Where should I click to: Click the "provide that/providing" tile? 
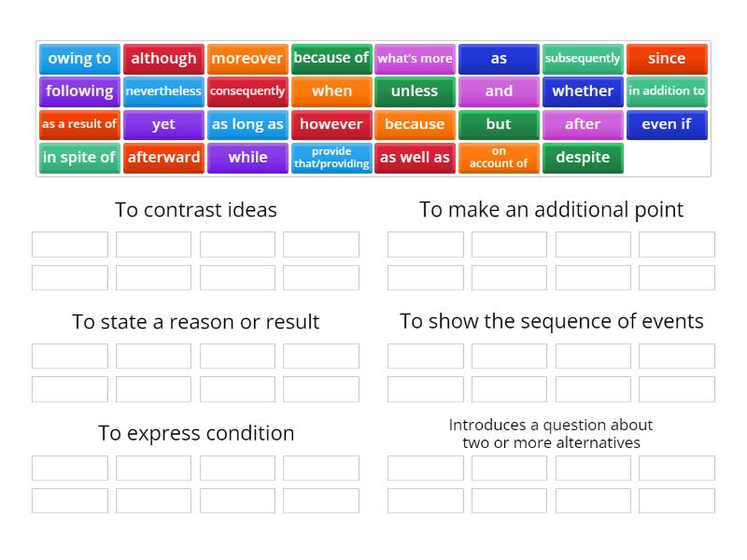tap(331, 157)
